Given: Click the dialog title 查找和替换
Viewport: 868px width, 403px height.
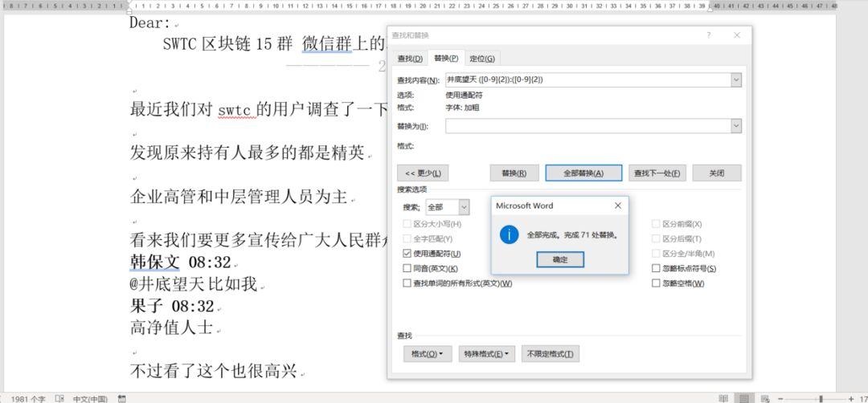Looking at the screenshot, I should [x=410, y=35].
